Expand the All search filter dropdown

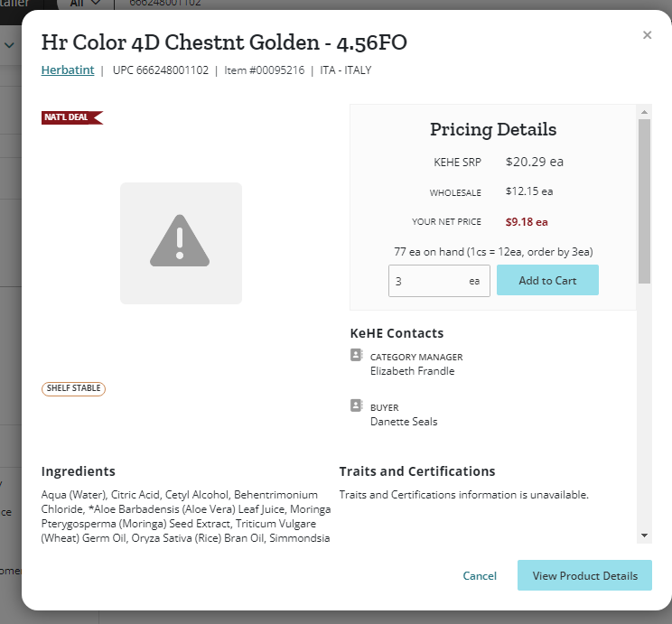86,4
